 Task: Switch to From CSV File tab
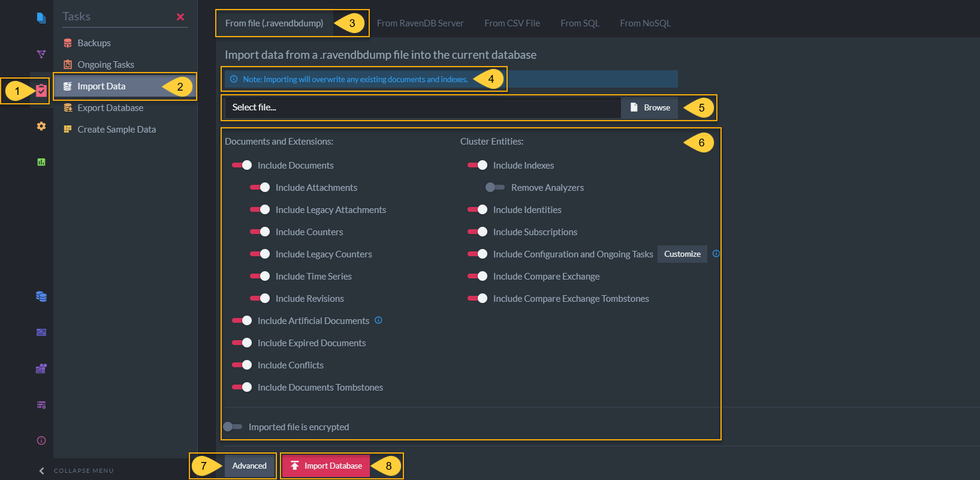(x=512, y=23)
